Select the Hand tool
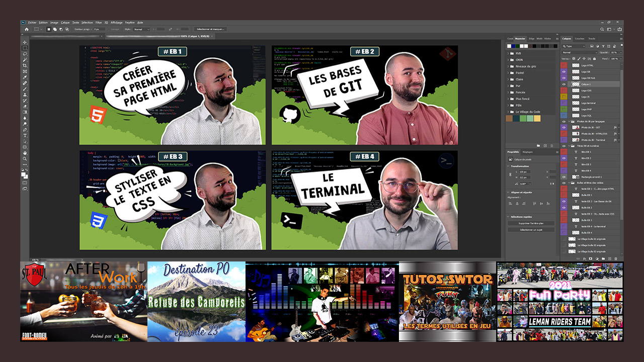The height and width of the screenshot is (362, 644). coord(25,153)
